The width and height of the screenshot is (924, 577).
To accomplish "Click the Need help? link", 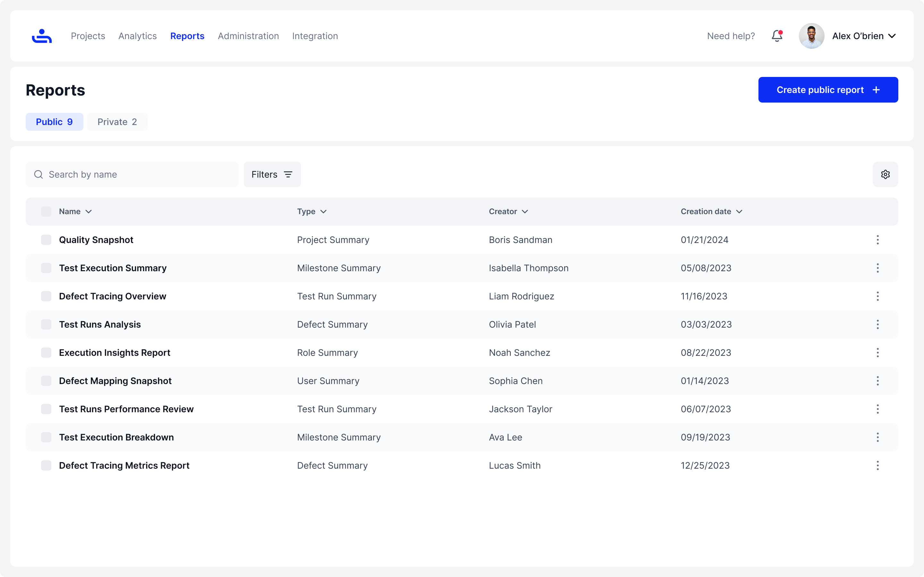I will pyautogui.click(x=731, y=36).
